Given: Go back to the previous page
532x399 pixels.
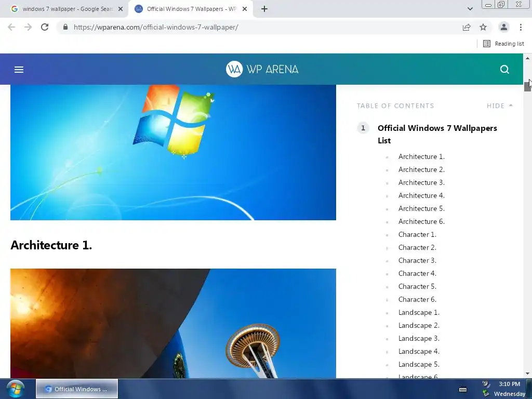Looking at the screenshot, I should (11, 27).
